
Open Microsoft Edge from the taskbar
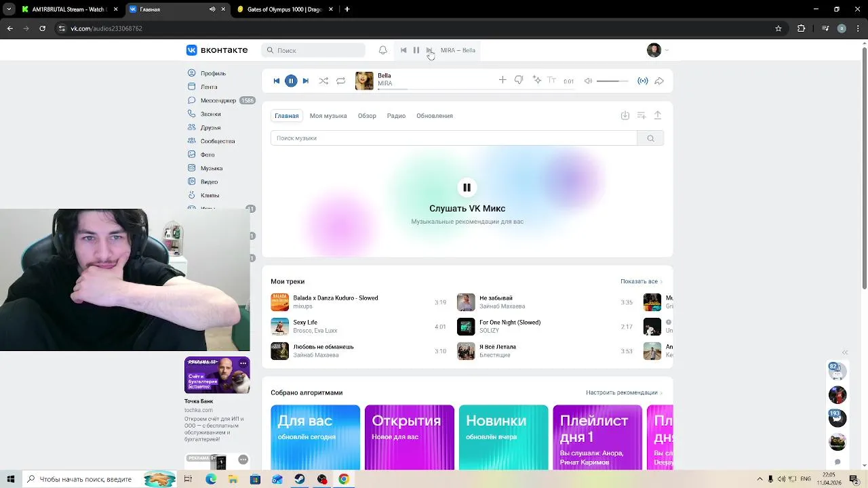coord(211,479)
